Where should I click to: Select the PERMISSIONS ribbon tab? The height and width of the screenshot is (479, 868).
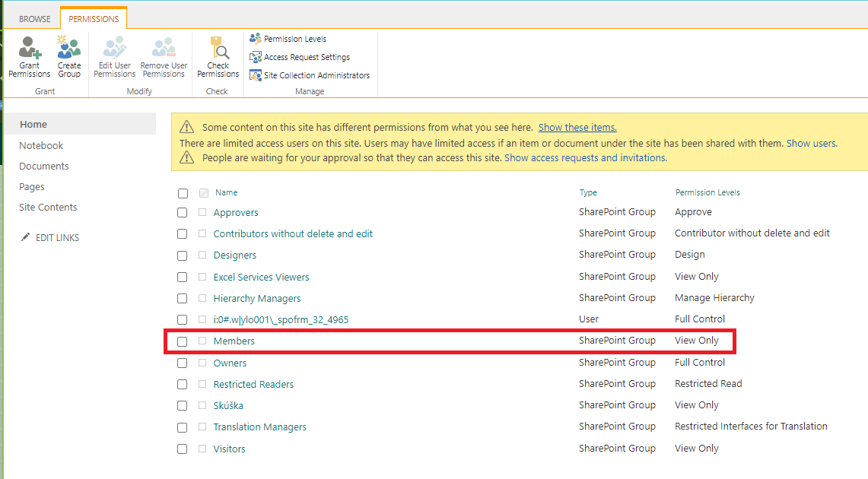(93, 17)
